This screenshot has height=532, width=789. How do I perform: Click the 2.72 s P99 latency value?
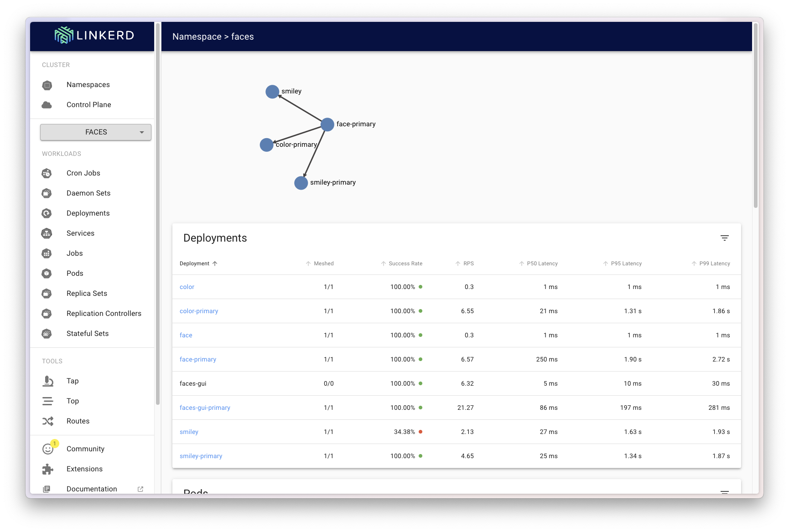click(x=721, y=359)
